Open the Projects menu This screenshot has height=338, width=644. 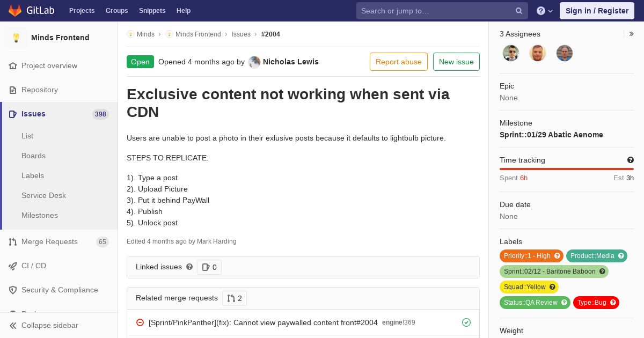coord(82,11)
